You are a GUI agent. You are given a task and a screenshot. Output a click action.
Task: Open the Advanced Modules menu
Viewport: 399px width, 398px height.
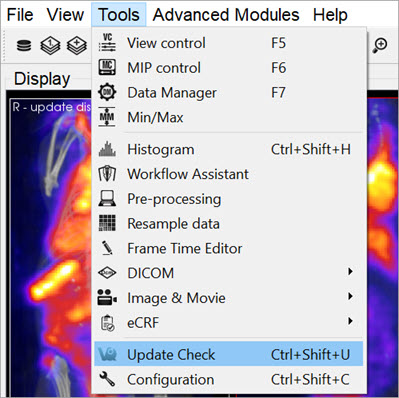click(x=226, y=15)
